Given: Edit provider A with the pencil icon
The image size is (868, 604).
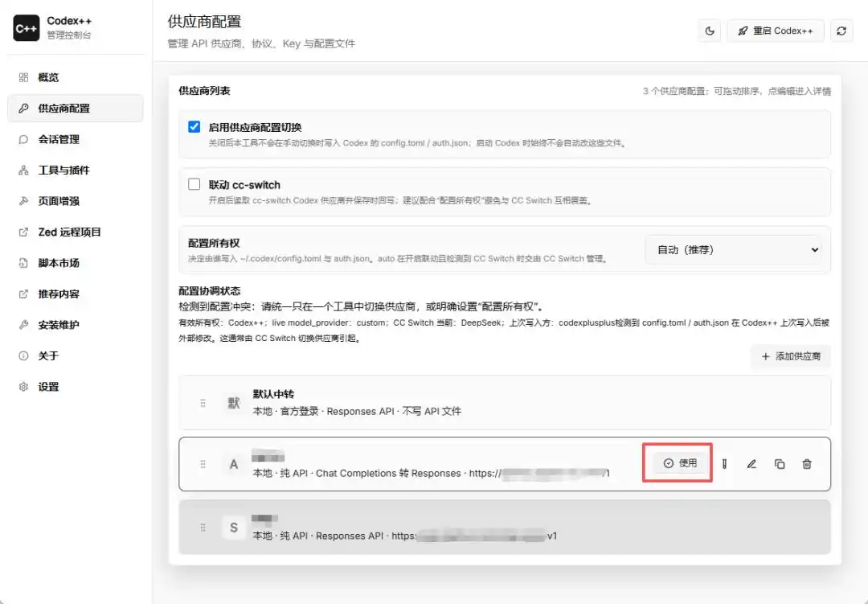Looking at the screenshot, I should pos(751,464).
